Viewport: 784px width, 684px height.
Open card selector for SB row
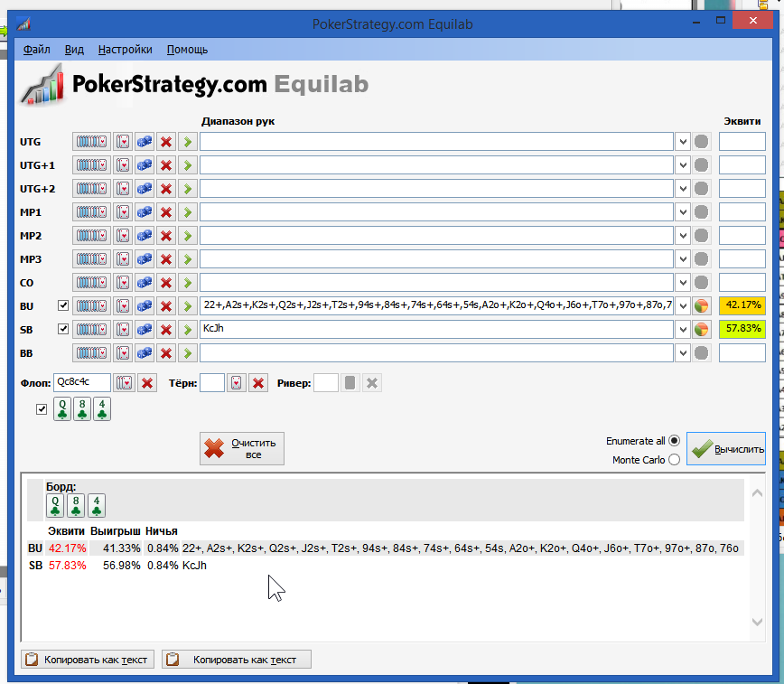tap(123, 330)
